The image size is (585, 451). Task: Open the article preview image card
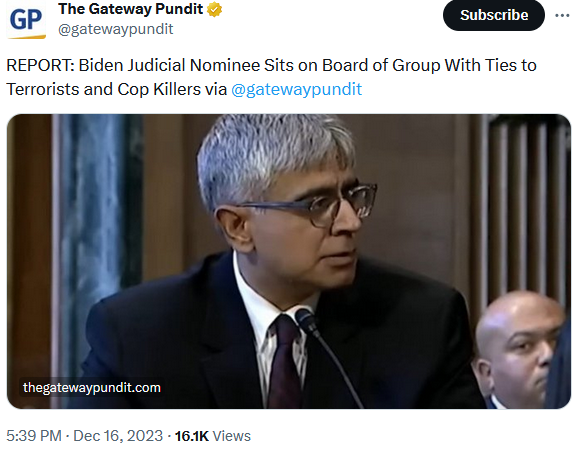pyautogui.click(x=289, y=261)
